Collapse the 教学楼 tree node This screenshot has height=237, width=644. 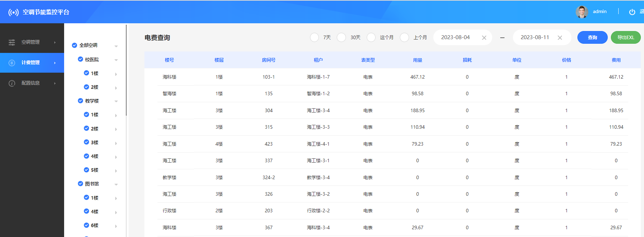pyautogui.click(x=116, y=101)
